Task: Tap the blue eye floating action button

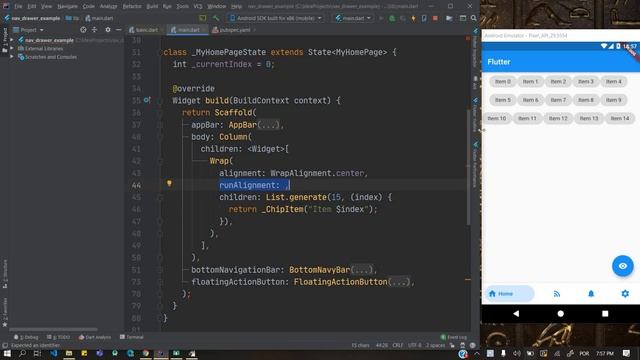Action: (x=622, y=266)
